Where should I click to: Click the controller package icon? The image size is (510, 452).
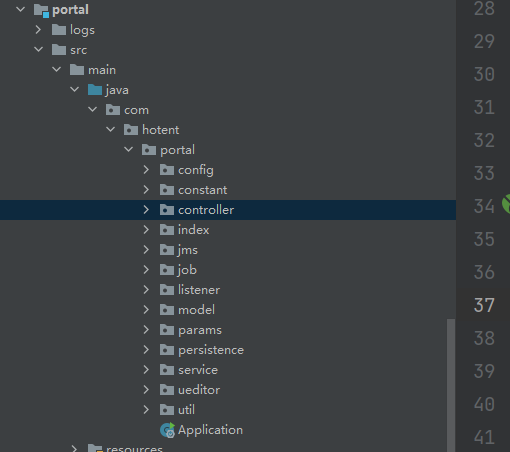pyautogui.click(x=167, y=210)
